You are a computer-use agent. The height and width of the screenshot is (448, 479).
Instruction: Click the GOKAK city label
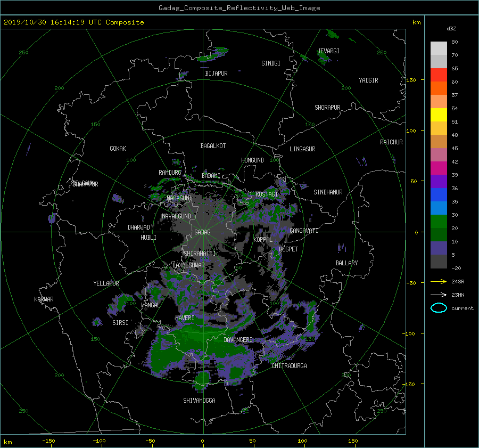118,149
